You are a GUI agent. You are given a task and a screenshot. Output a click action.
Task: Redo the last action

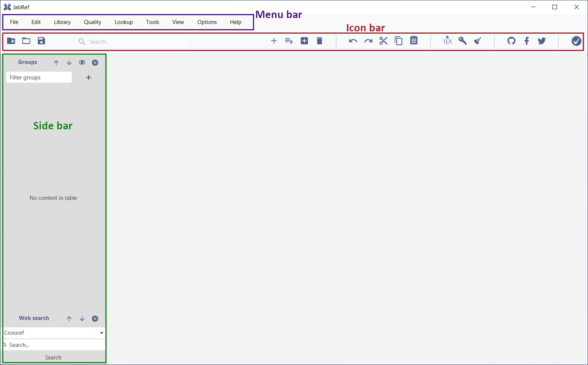[x=368, y=41]
